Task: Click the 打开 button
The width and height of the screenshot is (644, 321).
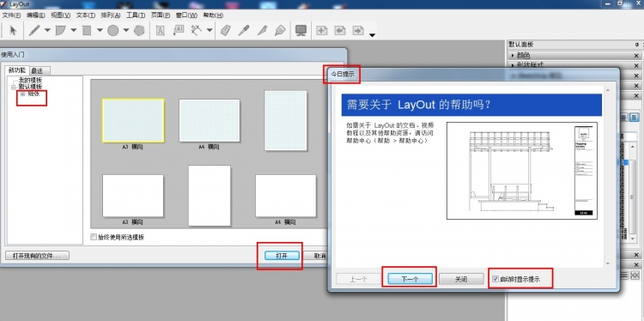Action: click(282, 256)
